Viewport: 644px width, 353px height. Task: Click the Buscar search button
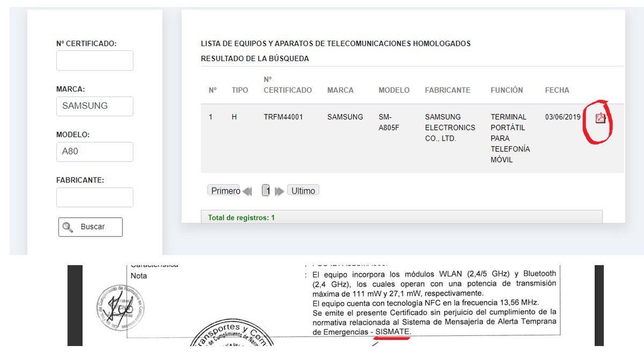(x=90, y=227)
